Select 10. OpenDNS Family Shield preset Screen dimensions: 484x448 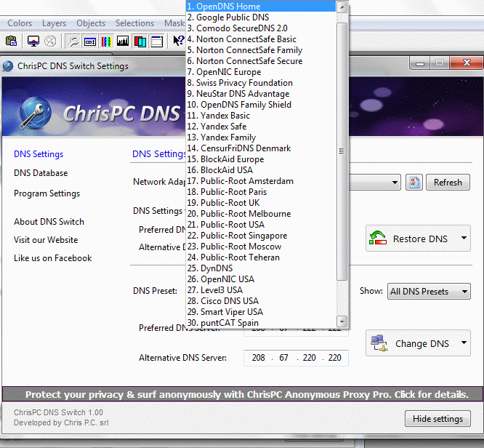pyautogui.click(x=261, y=105)
